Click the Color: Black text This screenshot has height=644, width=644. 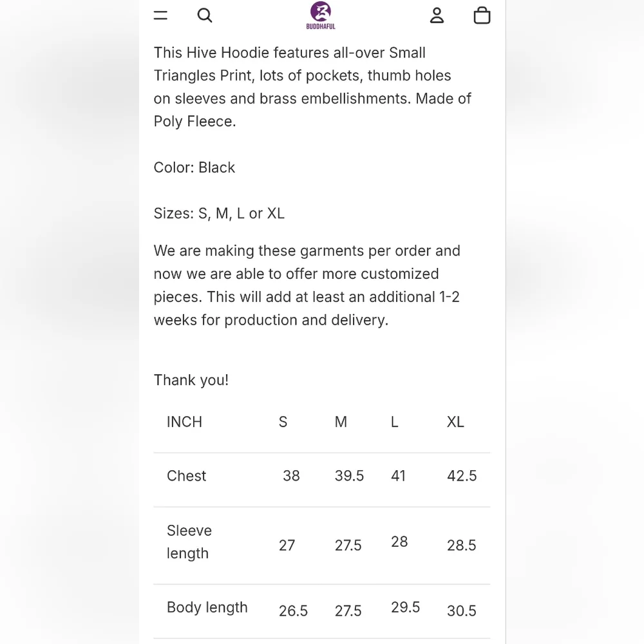pyautogui.click(x=194, y=167)
